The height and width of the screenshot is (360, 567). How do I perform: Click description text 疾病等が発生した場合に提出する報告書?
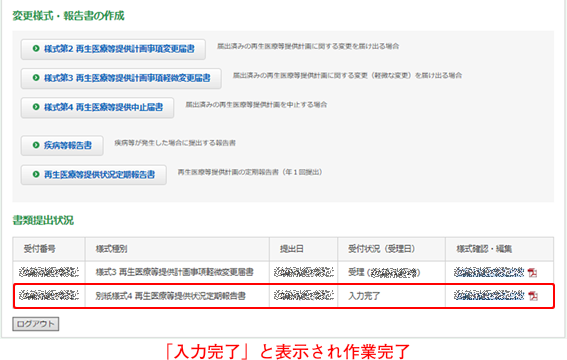point(175,143)
